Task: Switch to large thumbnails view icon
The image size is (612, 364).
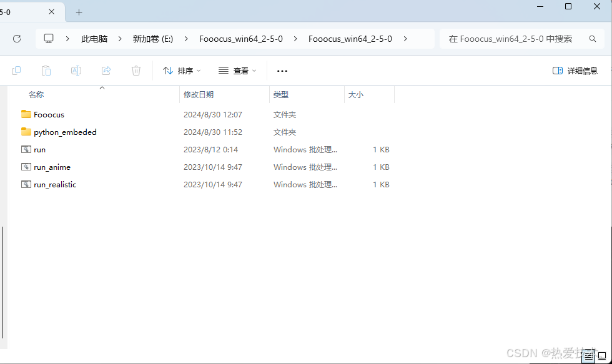Action: pyautogui.click(x=602, y=357)
